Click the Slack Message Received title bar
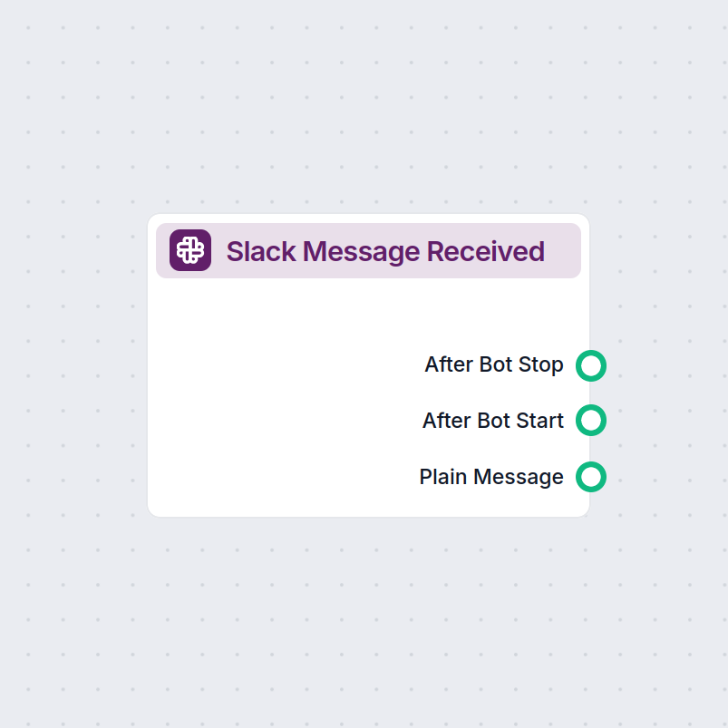Screen dimensions: 728x728 [368, 250]
